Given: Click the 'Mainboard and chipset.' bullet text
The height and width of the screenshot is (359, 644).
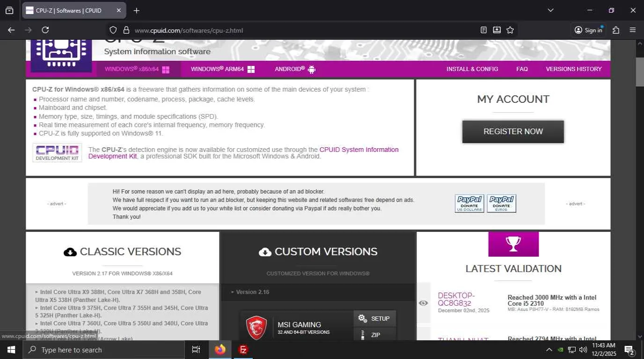Looking at the screenshot, I should (x=73, y=108).
